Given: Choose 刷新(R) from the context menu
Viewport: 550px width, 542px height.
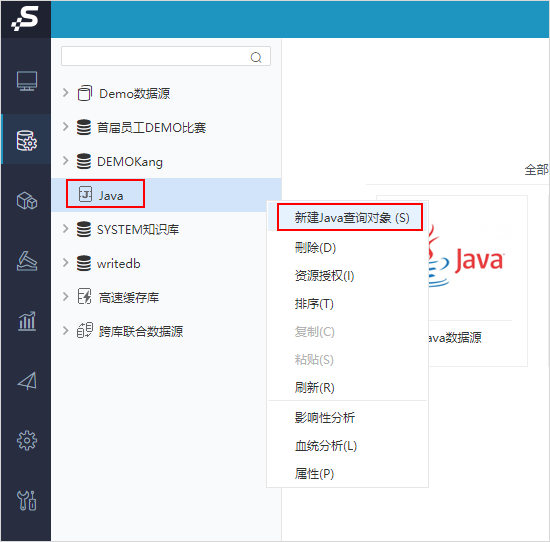Looking at the screenshot, I should click(x=314, y=388).
